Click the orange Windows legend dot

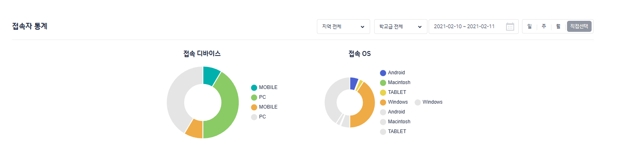click(383, 102)
